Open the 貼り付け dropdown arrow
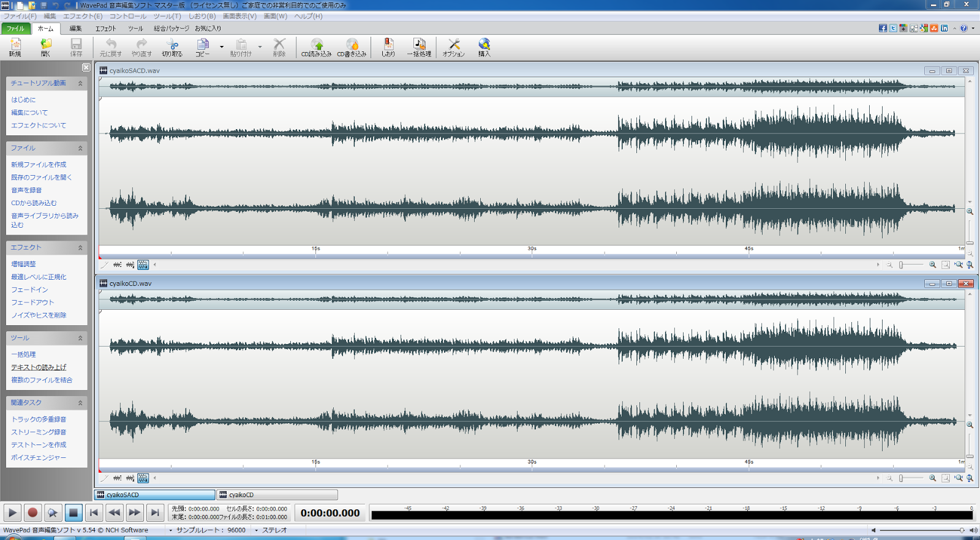980x540 pixels. (260, 47)
